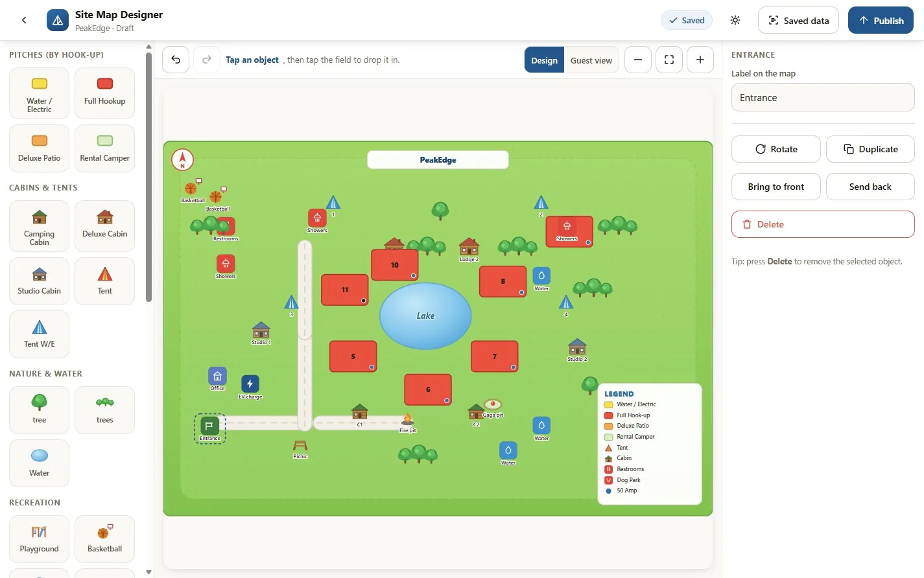Image resolution: width=924 pixels, height=578 pixels.
Task: Zoom in with the plus button
Action: (700, 60)
